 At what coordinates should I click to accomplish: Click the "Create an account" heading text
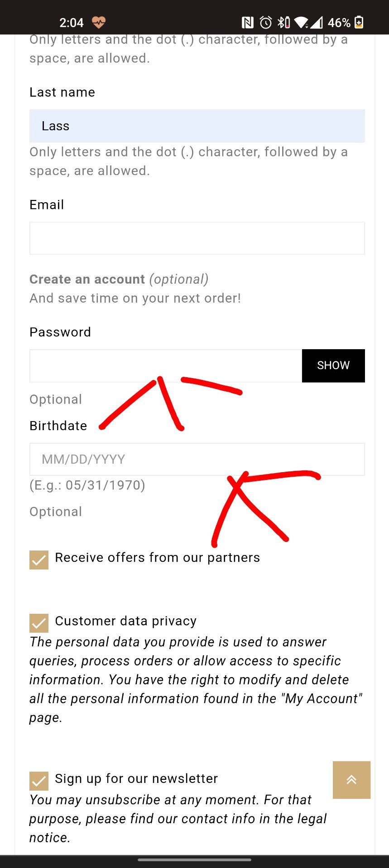pos(87,279)
